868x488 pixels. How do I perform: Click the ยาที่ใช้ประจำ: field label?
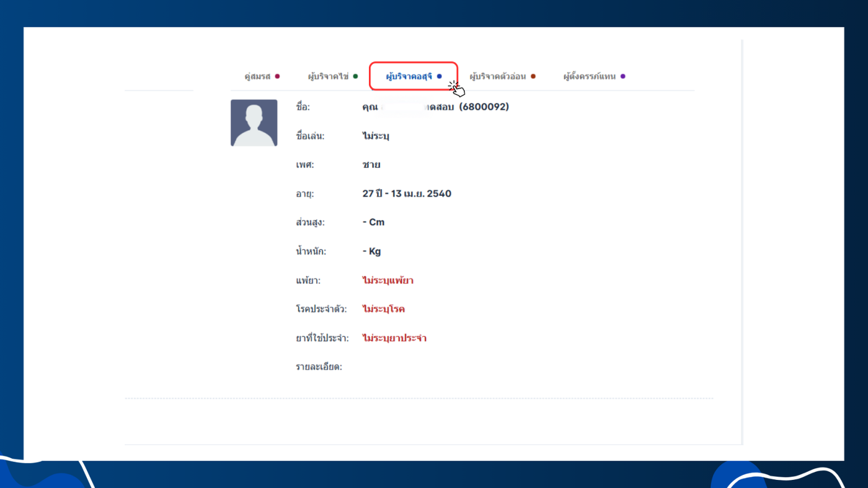322,338
